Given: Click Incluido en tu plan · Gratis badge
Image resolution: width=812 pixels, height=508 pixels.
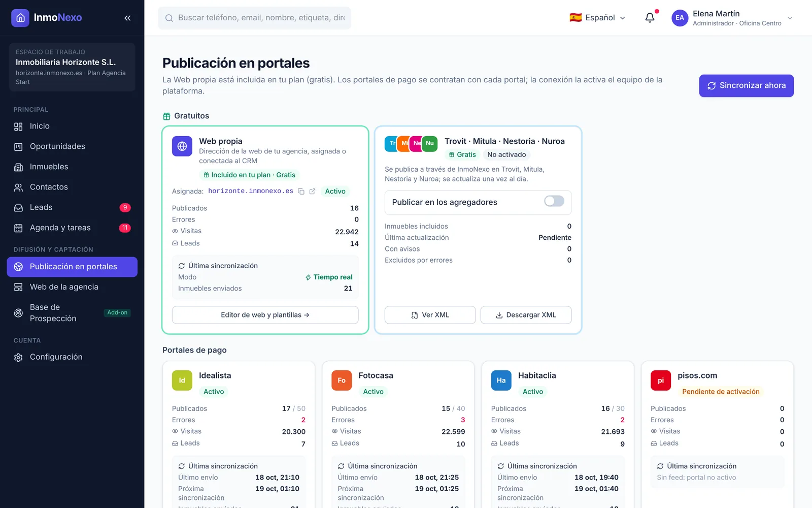Looking at the screenshot, I should point(249,175).
